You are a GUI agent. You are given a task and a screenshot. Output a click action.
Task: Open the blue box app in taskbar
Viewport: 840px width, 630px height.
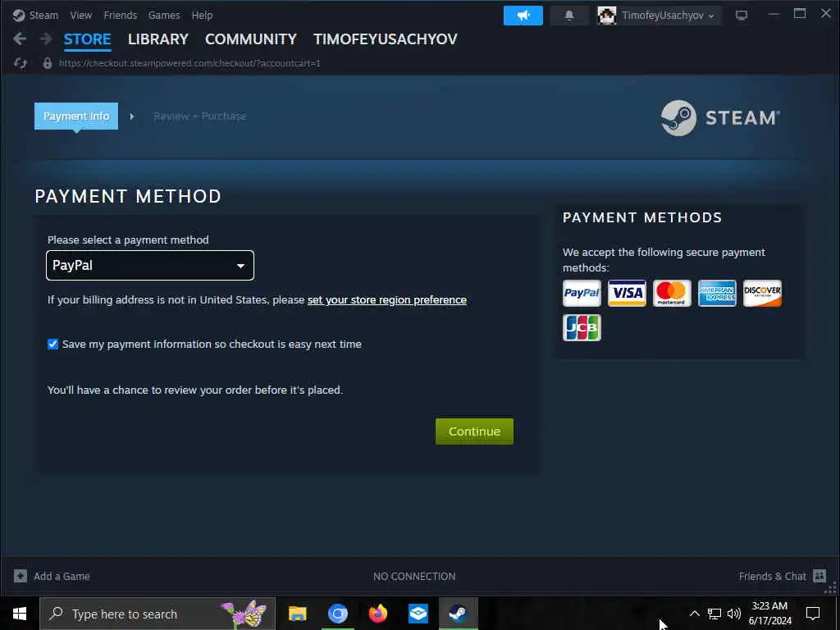click(418, 614)
